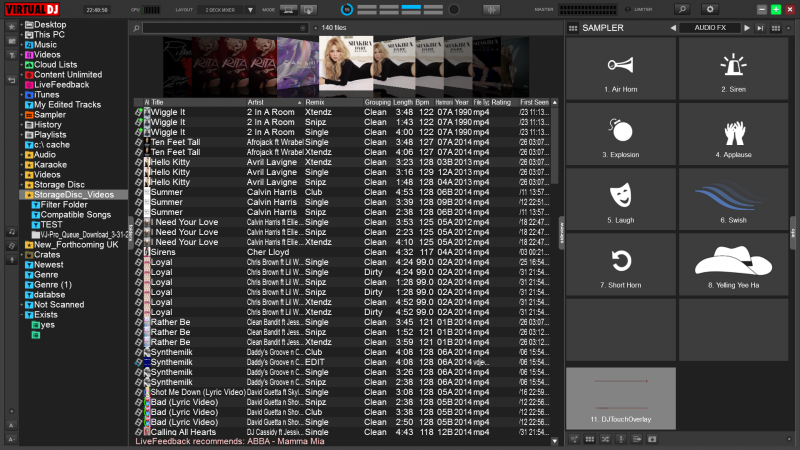Open the sampler grid icon left of SAMPLER
Image resolution: width=800 pixels, height=450 pixels.
click(x=573, y=29)
